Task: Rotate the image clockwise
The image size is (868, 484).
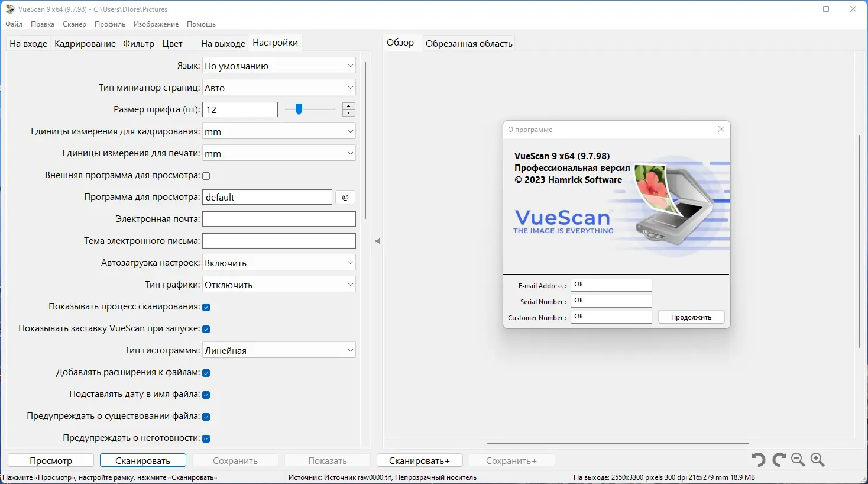Action: click(x=778, y=460)
